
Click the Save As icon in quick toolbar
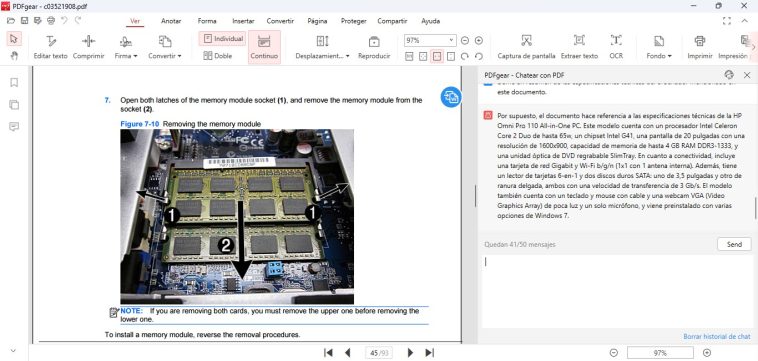point(38,21)
